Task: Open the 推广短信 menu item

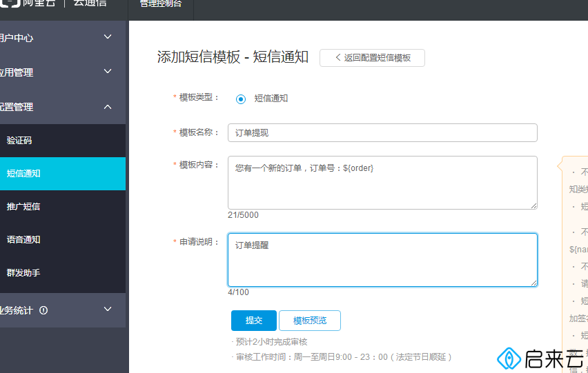Action: pos(23,207)
